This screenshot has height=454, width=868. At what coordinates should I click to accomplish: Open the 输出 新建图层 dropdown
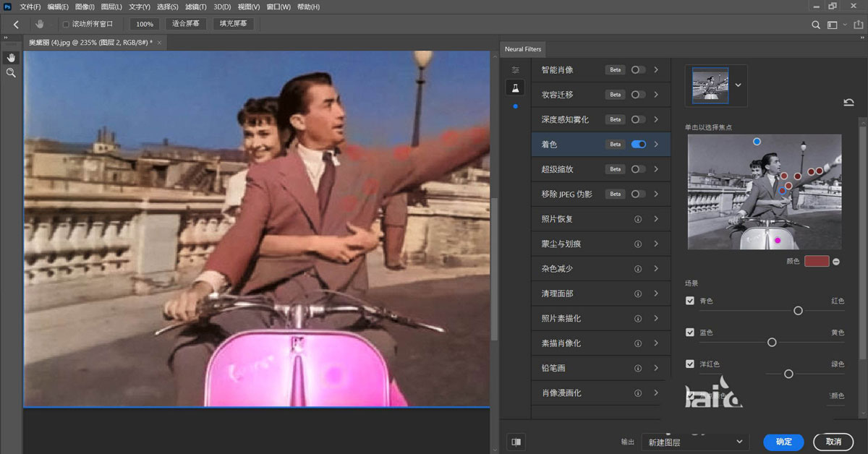(694, 442)
